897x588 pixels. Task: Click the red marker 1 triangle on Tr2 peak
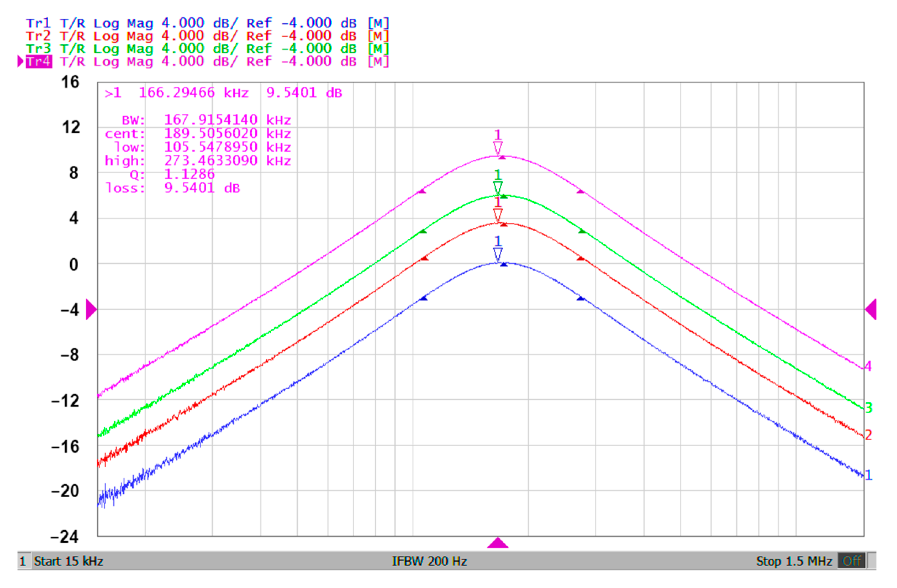[x=498, y=215]
